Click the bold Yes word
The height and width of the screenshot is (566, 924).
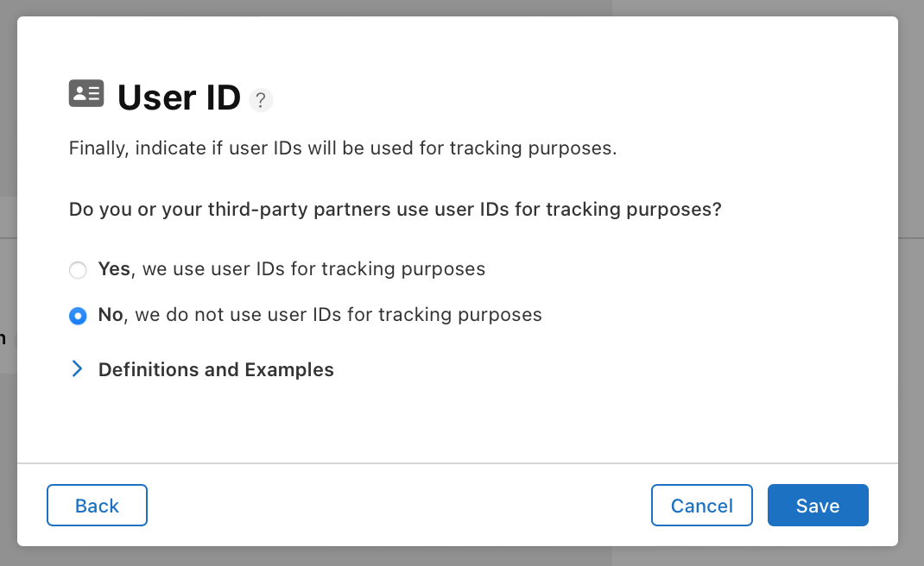(114, 268)
